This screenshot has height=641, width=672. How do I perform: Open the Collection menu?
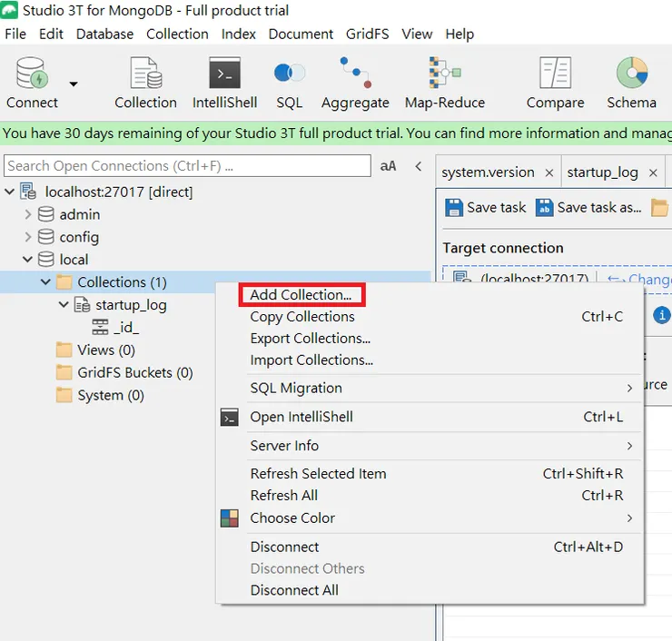pyautogui.click(x=177, y=34)
